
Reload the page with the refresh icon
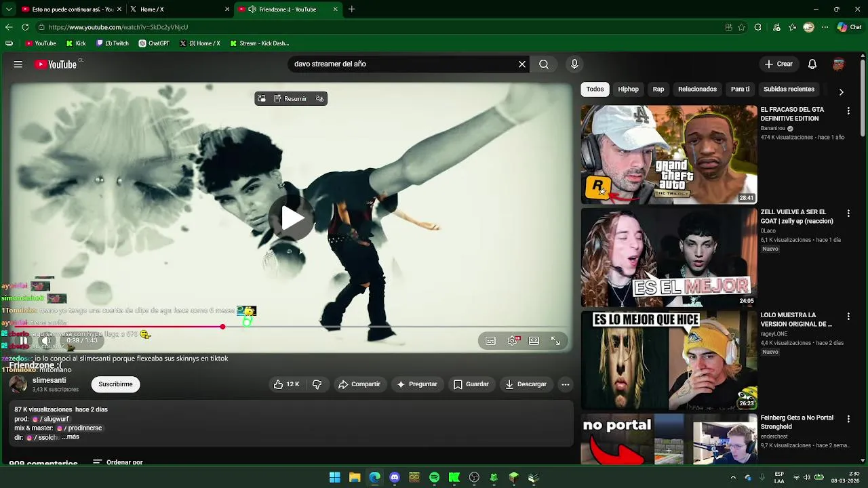tap(25, 27)
